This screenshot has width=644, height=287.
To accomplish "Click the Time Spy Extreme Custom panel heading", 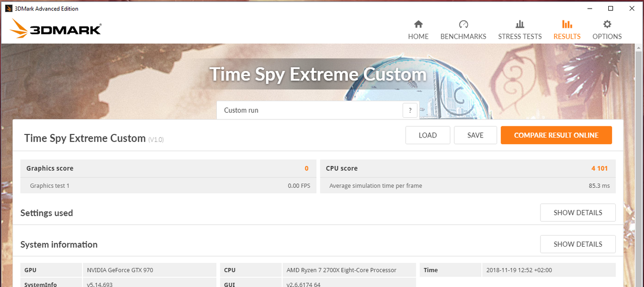I will 85,138.
